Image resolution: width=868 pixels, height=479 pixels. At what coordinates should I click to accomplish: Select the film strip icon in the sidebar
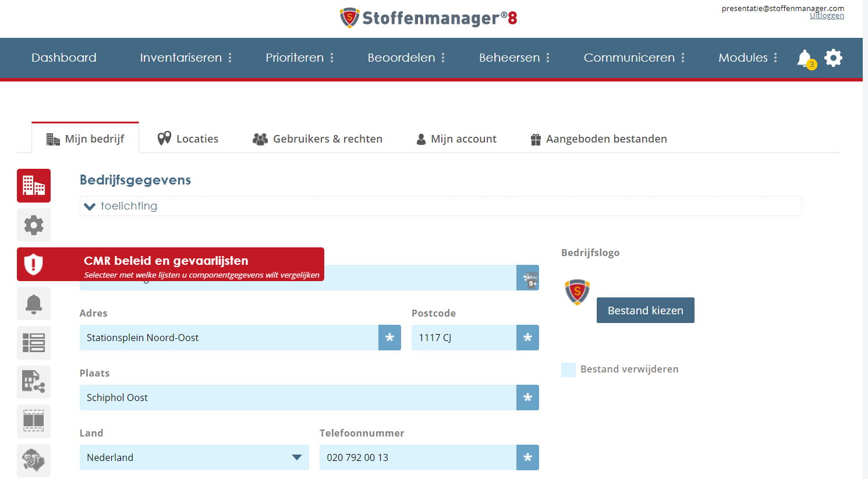[33, 421]
